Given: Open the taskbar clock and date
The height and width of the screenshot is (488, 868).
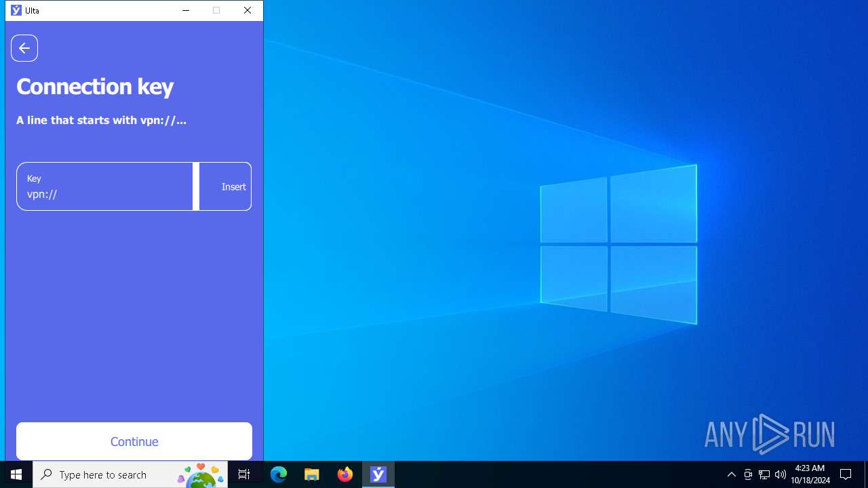Looking at the screenshot, I should point(810,474).
